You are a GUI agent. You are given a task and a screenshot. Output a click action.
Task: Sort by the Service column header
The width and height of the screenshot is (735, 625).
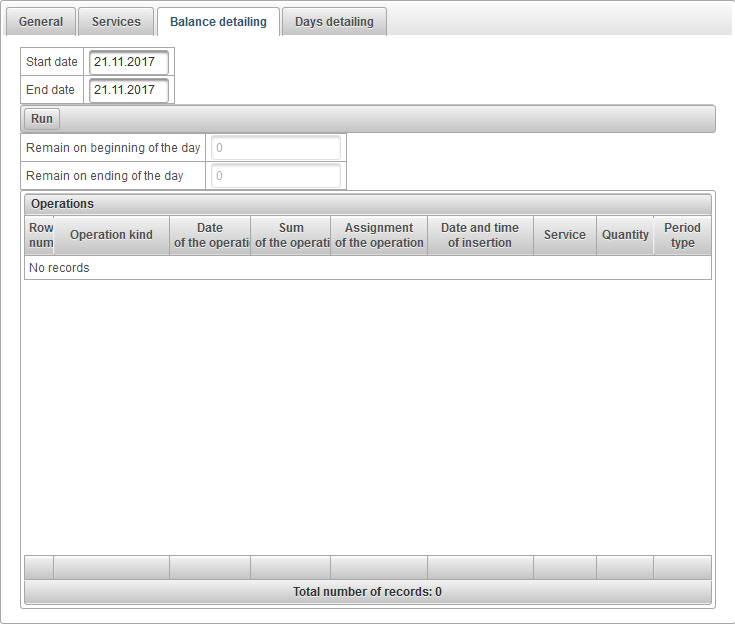pos(565,235)
